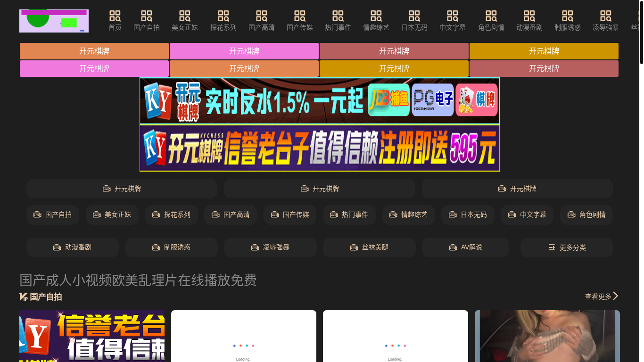Click the first-row orange 开元棋牌 ad button
This screenshot has height=362, width=644.
pyautogui.click(x=94, y=51)
